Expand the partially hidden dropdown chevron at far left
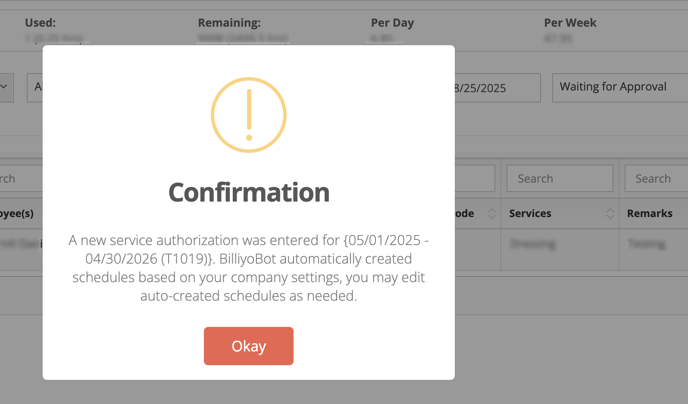 5,87
